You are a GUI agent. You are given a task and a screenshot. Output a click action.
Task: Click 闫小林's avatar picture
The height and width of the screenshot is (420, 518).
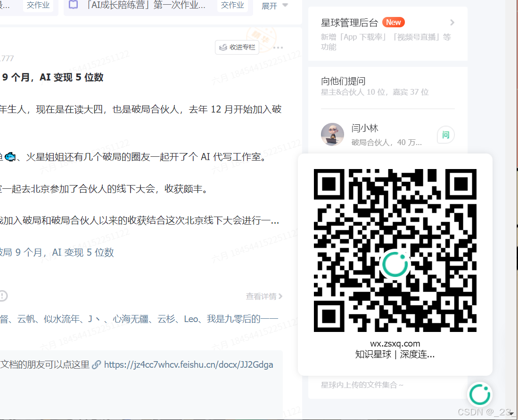pos(332,134)
